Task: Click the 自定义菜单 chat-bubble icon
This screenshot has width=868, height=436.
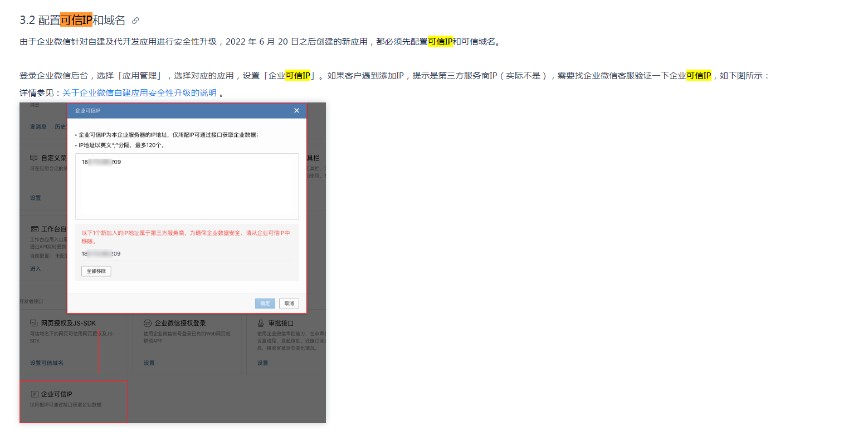Action: (x=34, y=158)
